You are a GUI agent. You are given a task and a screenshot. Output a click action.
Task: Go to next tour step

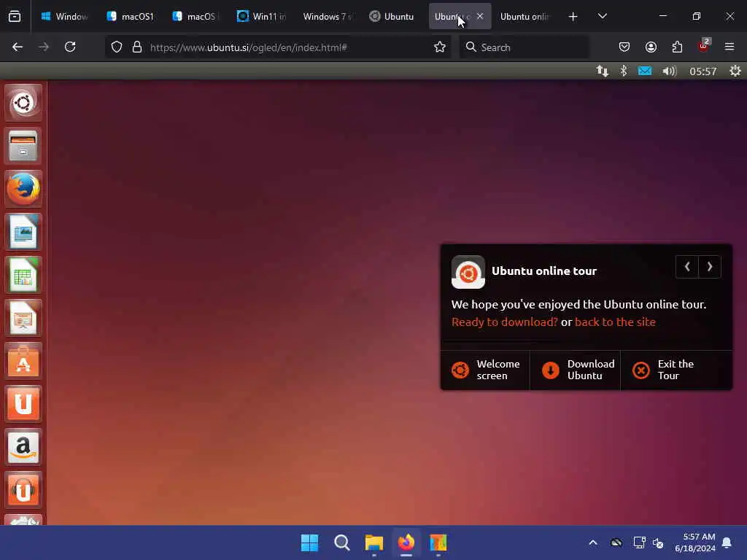coord(709,267)
